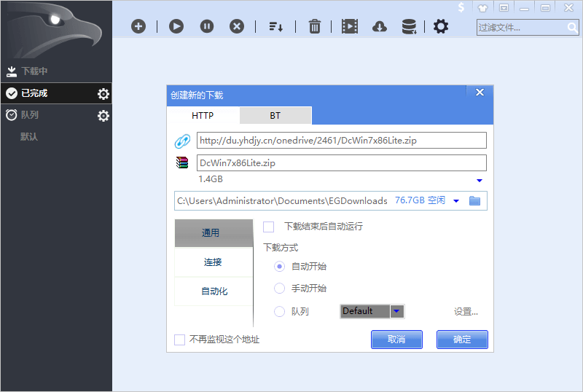Screen dimensions: 583x392
Task: Open the sort order icon in toolbar
Action: pos(275,27)
